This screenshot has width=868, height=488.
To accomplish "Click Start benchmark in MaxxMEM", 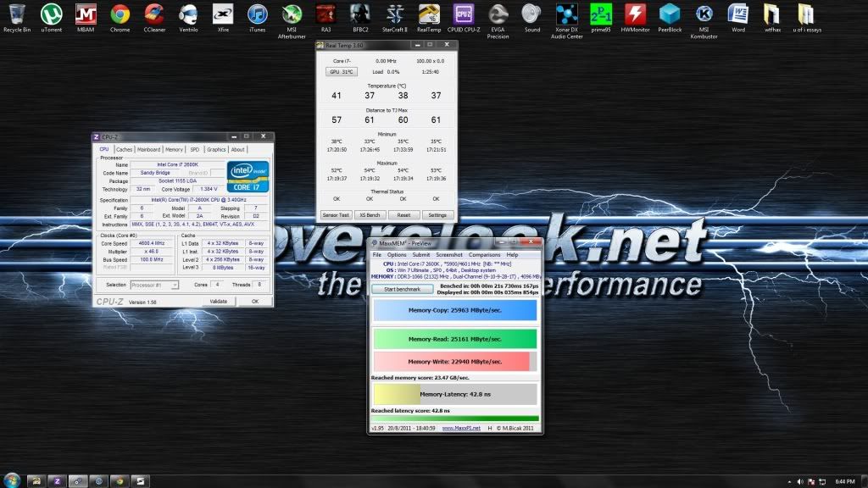I will [x=403, y=289].
